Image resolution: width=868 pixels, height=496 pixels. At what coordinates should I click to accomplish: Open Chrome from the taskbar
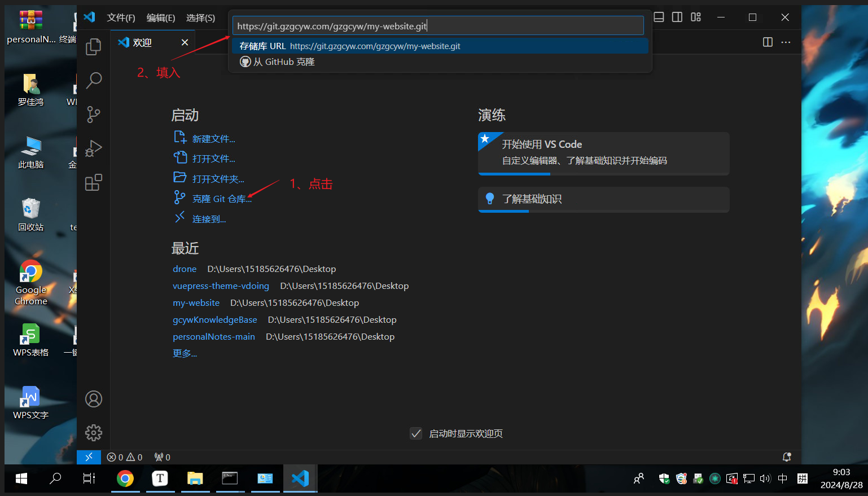point(125,479)
